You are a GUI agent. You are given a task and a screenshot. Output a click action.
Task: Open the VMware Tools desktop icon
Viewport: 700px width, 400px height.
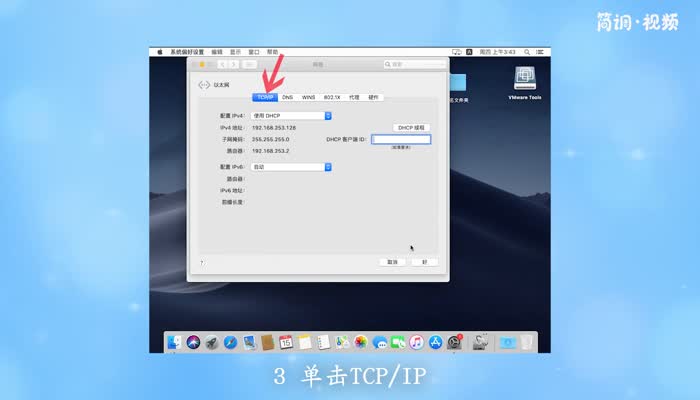coord(527,80)
